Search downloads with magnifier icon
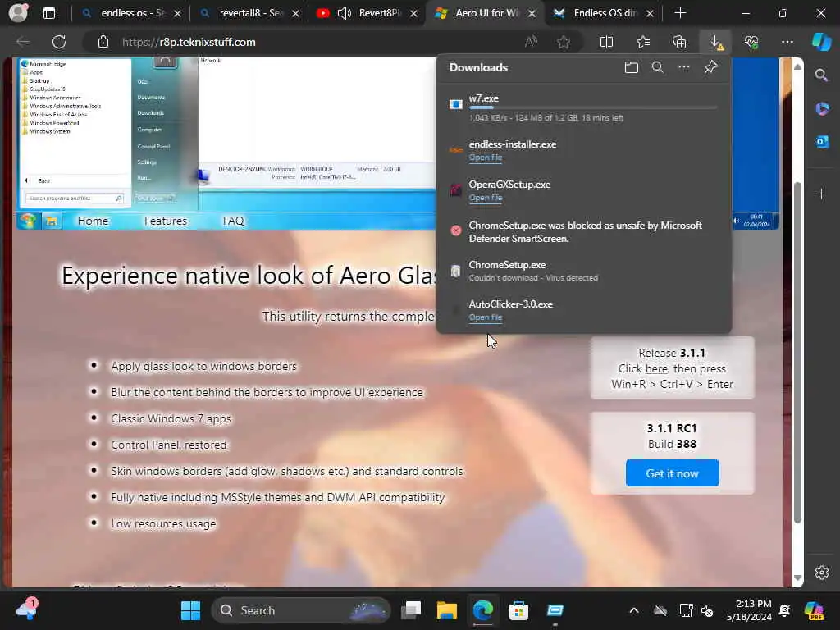The width and height of the screenshot is (840, 630). [x=657, y=67]
